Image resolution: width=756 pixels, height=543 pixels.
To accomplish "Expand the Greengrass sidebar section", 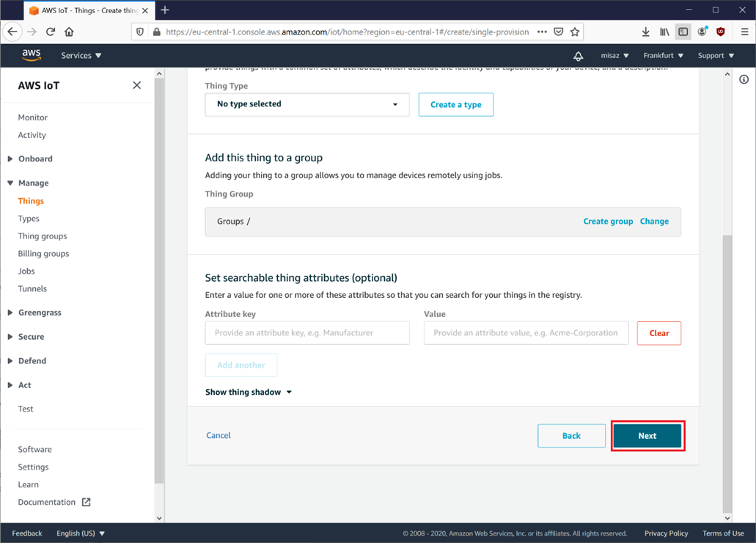I will (x=34, y=313).
